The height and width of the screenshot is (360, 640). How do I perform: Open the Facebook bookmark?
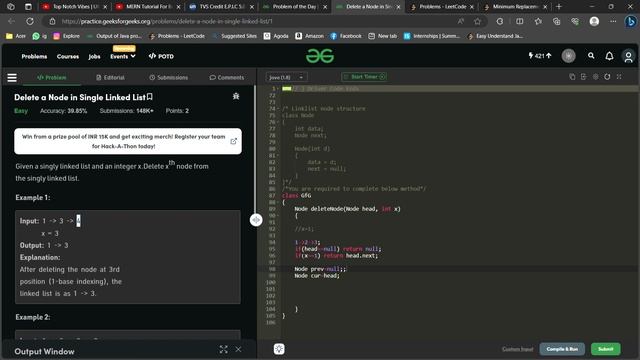click(346, 36)
